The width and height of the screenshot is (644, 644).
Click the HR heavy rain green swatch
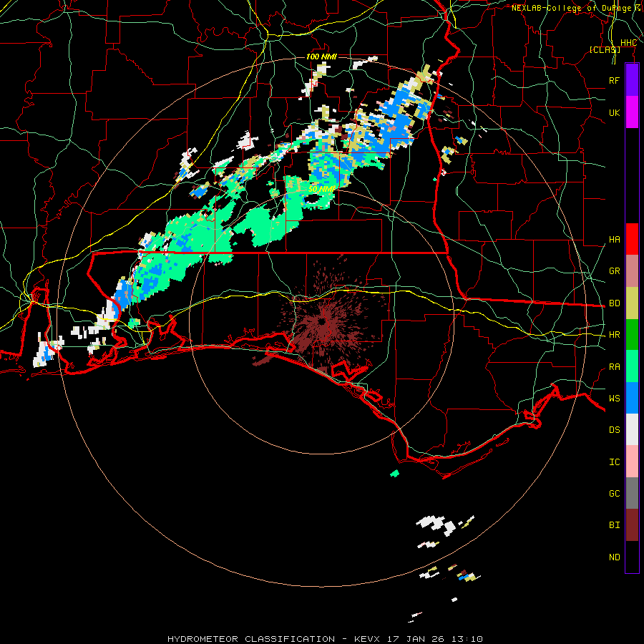(632, 334)
